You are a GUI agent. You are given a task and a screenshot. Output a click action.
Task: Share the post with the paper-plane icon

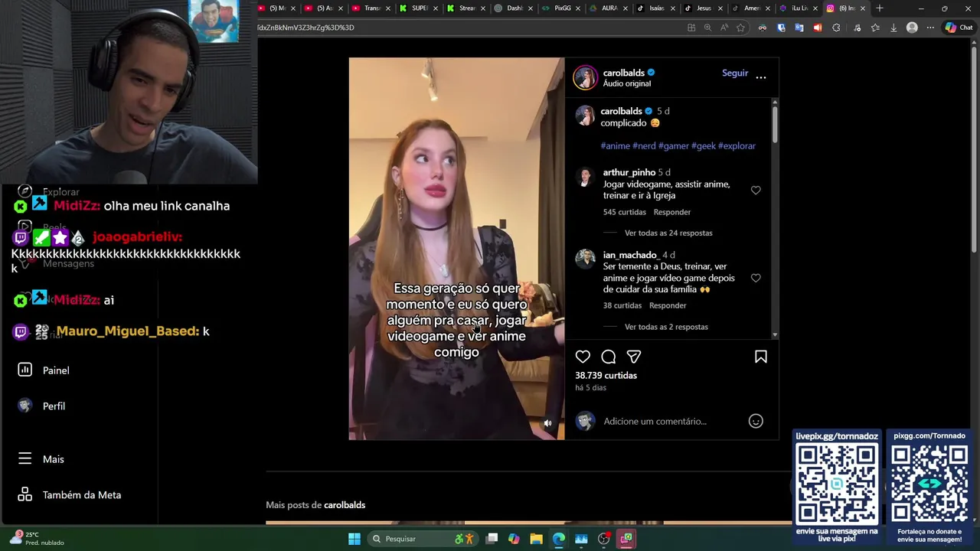(634, 357)
